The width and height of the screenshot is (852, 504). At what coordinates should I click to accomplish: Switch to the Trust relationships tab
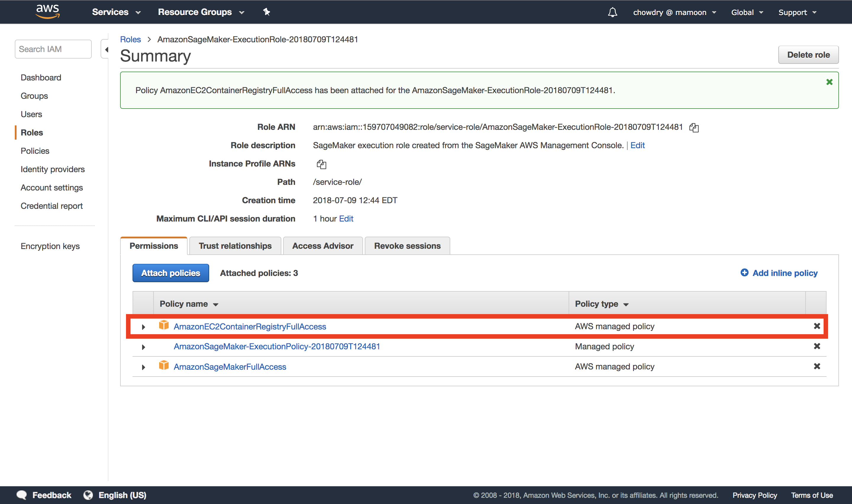[x=235, y=245]
